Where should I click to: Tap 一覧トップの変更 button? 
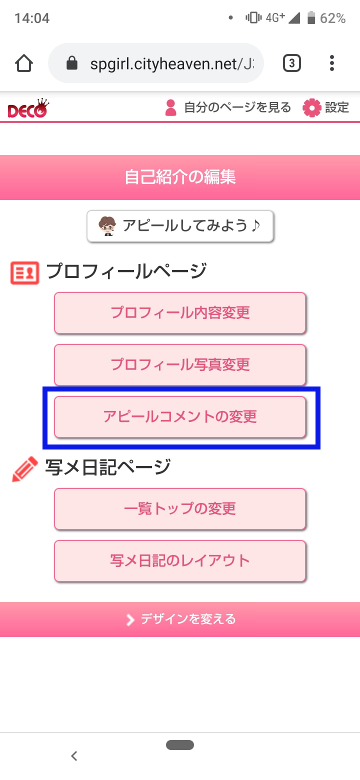click(x=180, y=509)
